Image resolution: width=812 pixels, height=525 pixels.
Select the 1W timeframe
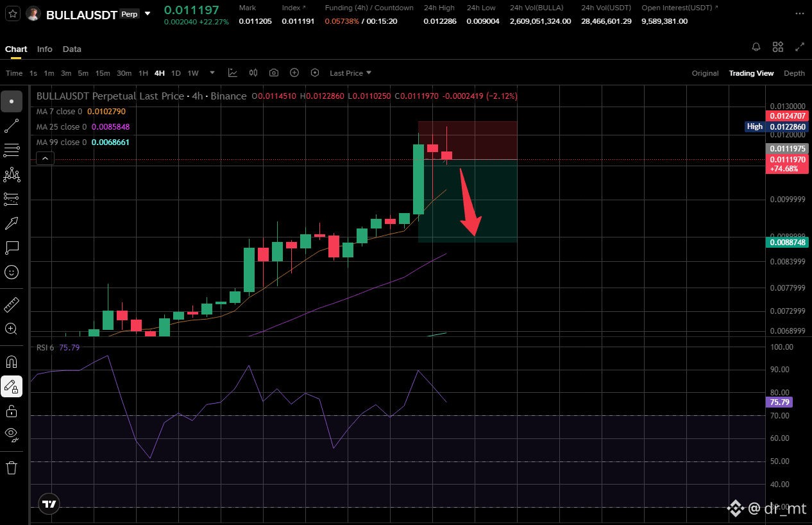(x=193, y=73)
